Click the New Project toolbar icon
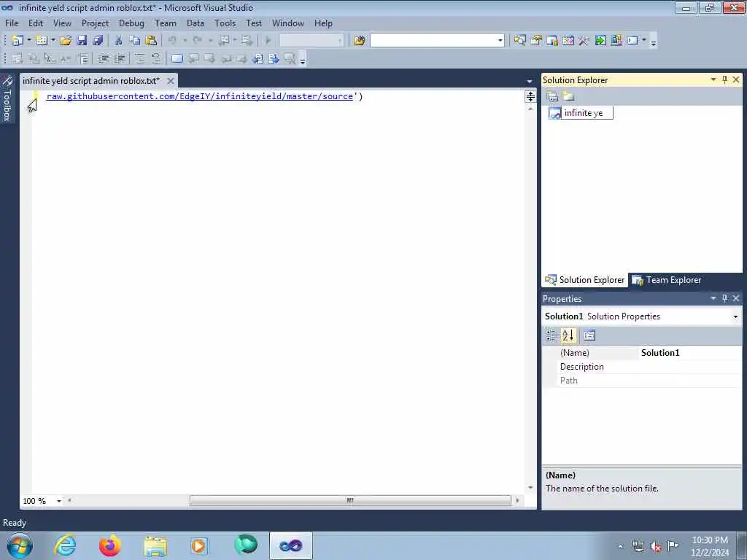747x560 pixels. coord(18,41)
